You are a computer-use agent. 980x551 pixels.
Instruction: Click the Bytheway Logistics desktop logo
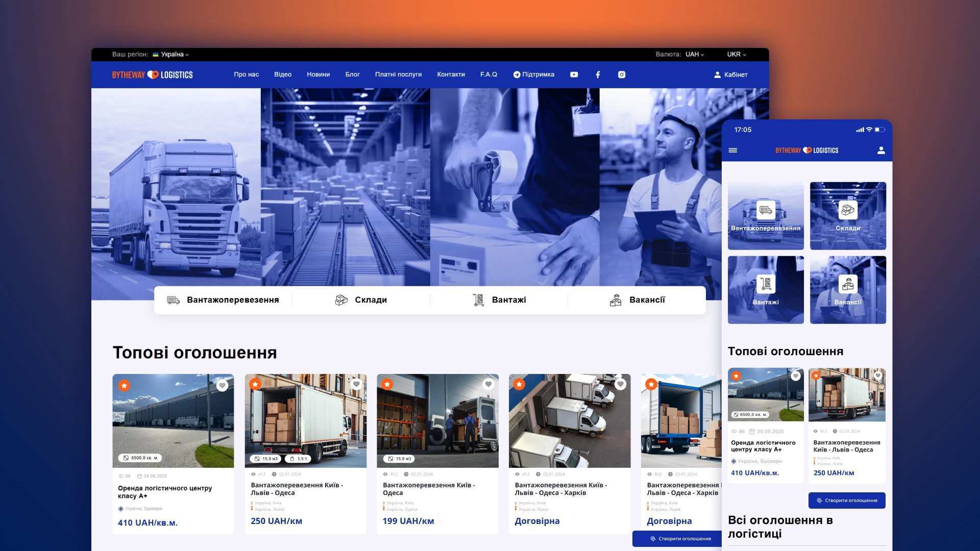[152, 74]
